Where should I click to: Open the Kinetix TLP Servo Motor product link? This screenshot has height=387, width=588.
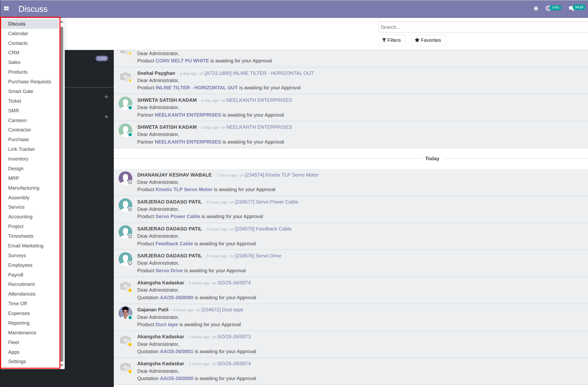[x=184, y=190]
